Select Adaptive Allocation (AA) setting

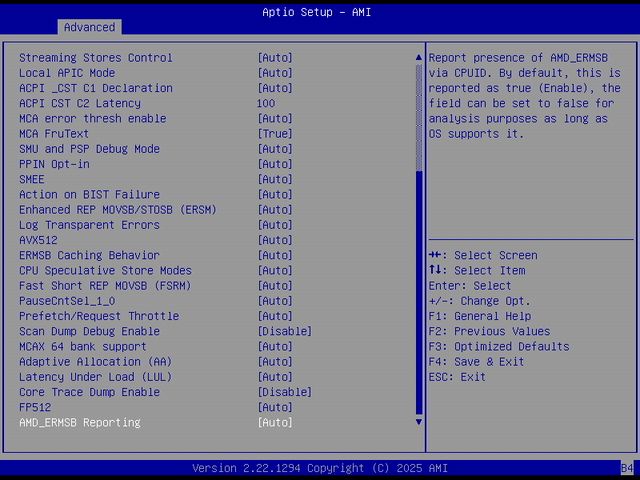click(x=96, y=362)
